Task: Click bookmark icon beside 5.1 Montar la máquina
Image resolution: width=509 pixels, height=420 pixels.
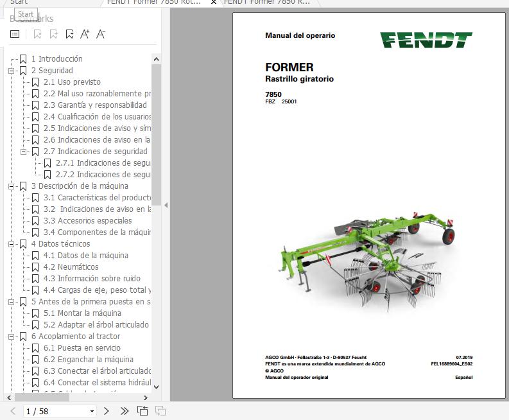Action: coord(35,313)
